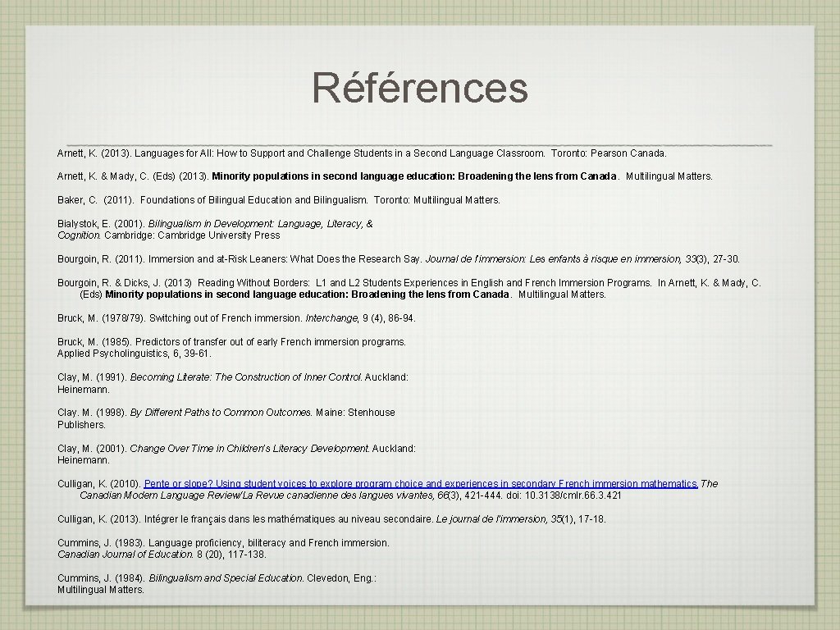Click 'Cognition. Cambridge: Cambridge University Press' line
This screenshot has height=630, width=840.
(x=169, y=235)
